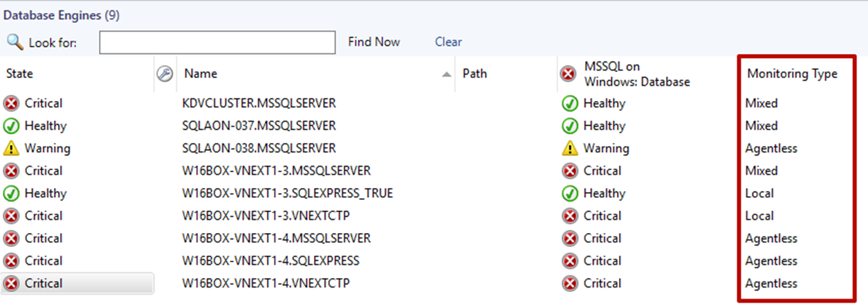Select the SQLAON-037.MSSQLSERVER name

pos(259,126)
